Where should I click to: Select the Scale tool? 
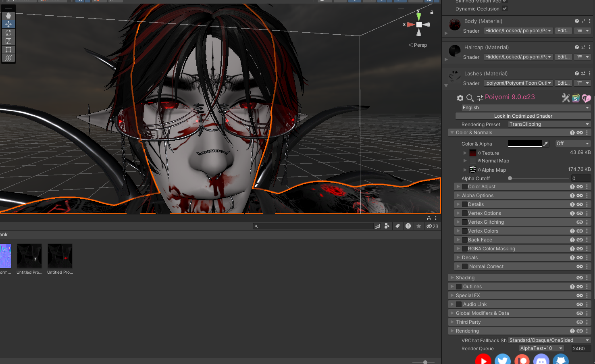point(8,41)
